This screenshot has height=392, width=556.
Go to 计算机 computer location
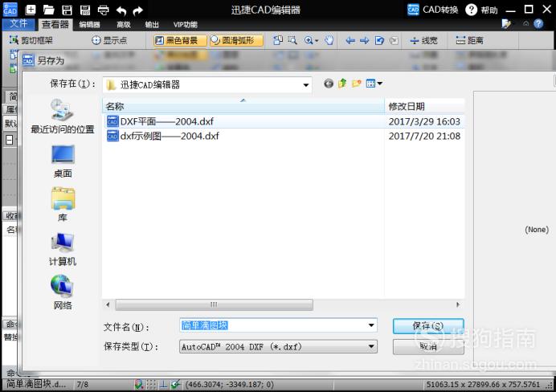(x=63, y=250)
